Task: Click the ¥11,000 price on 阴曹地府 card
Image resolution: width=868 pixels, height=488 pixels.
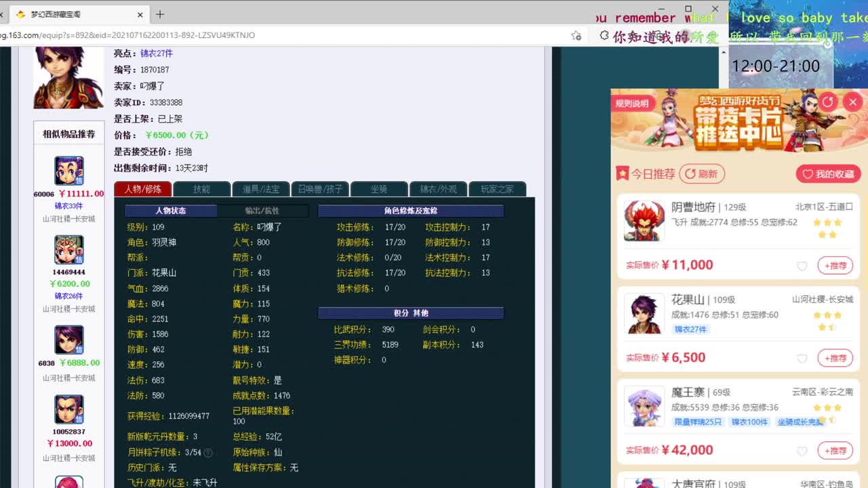Action: [x=687, y=265]
